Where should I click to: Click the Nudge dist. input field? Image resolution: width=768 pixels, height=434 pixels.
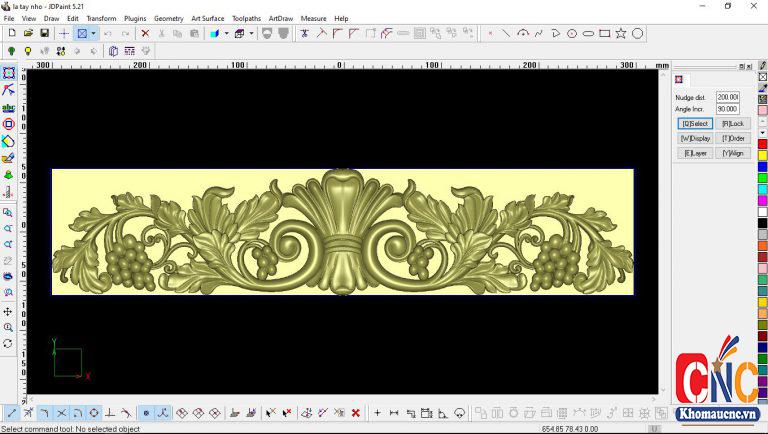(x=727, y=97)
